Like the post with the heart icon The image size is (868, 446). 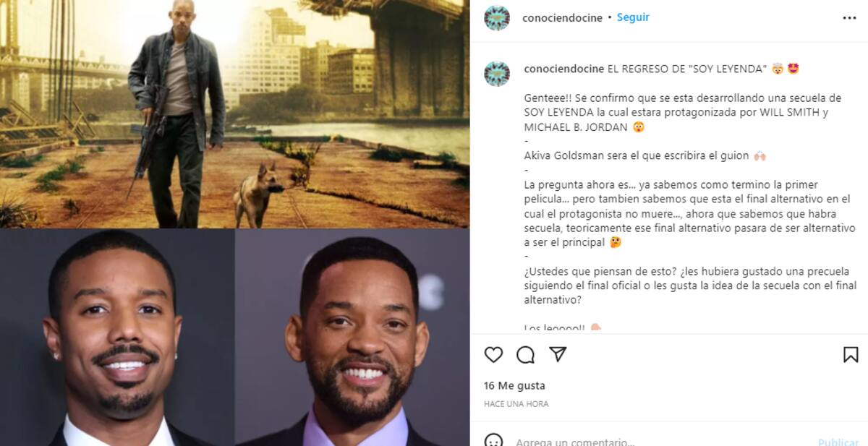click(x=493, y=355)
